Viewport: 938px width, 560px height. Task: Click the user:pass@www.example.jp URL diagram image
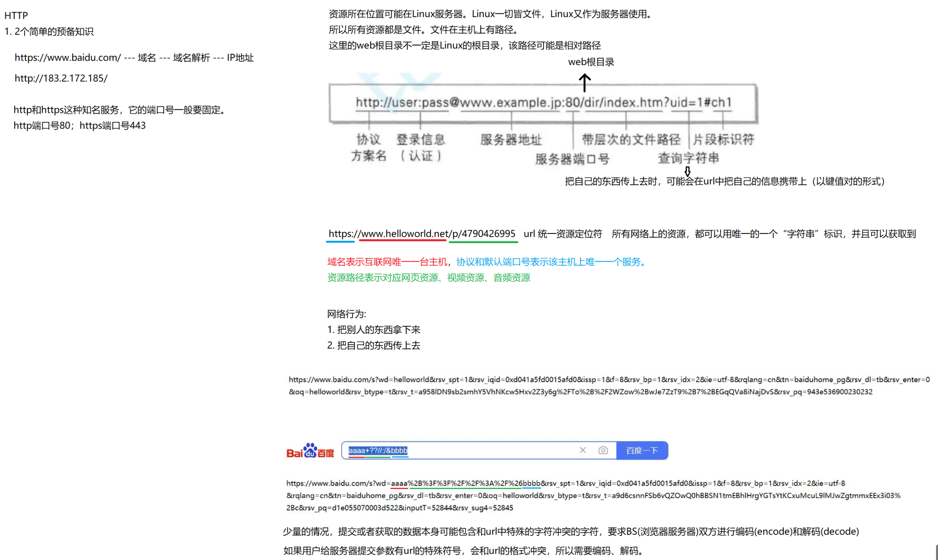click(542, 104)
